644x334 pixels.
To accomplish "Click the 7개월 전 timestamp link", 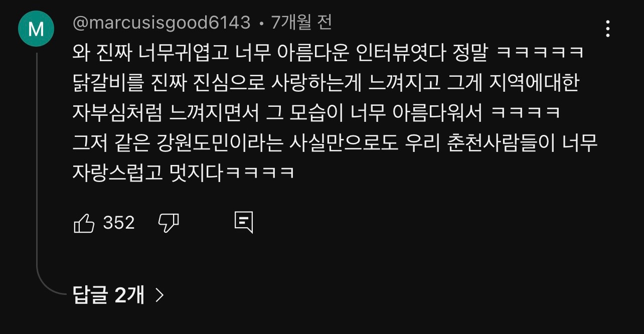I will (x=301, y=23).
